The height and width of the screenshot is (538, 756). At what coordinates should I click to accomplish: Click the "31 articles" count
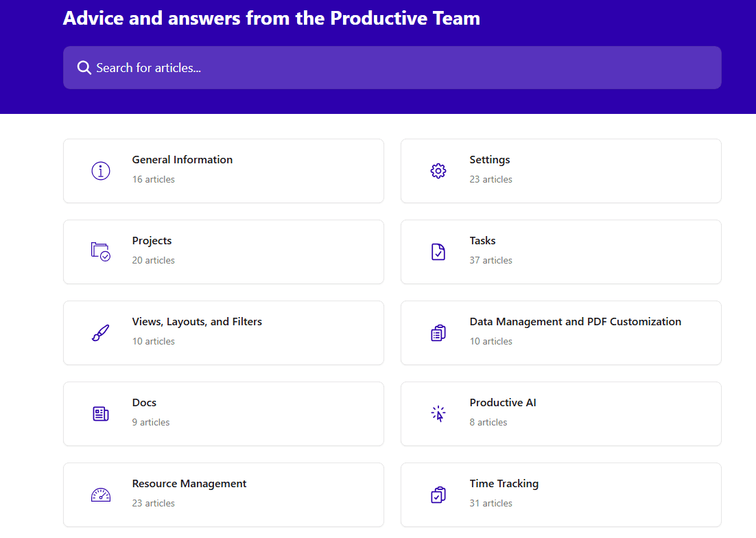pyautogui.click(x=491, y=503)
